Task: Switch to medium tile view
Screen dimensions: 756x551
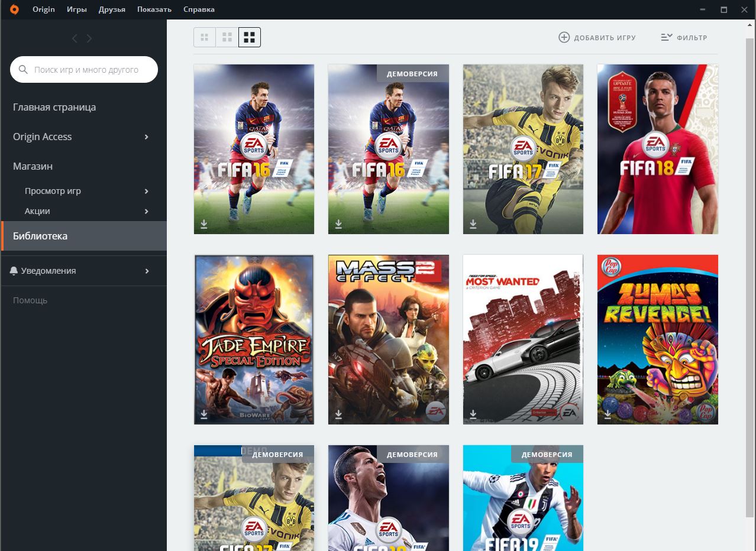Action: point(227,37)
